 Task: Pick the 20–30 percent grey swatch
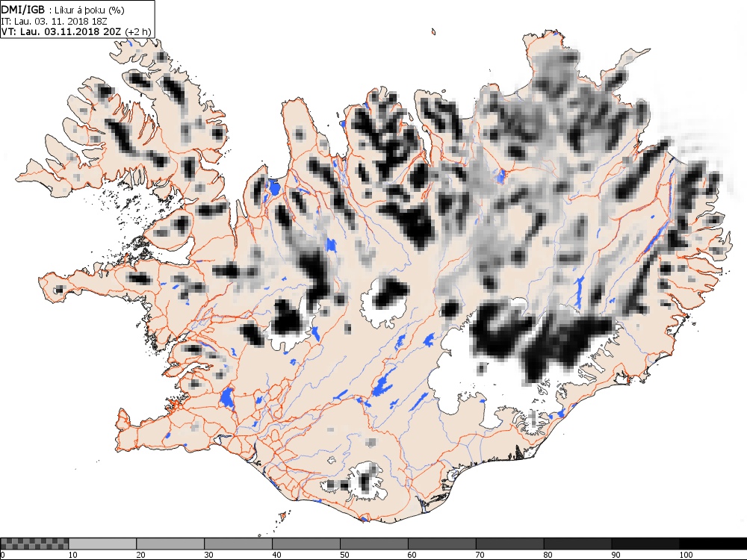coord(170,544)
